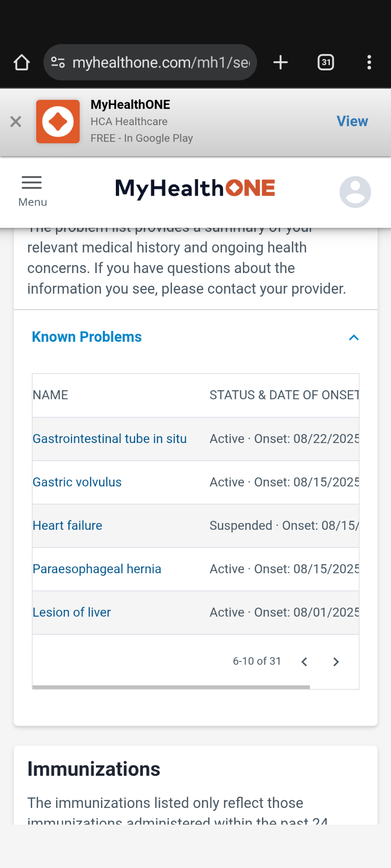Go to next page of problems
391x868 pixels.
[336, 662]
